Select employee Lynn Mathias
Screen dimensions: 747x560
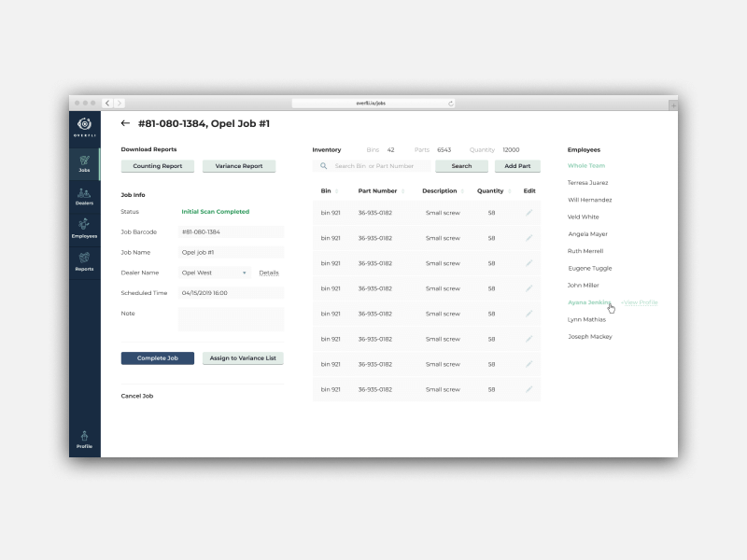(x=586, y=319)
